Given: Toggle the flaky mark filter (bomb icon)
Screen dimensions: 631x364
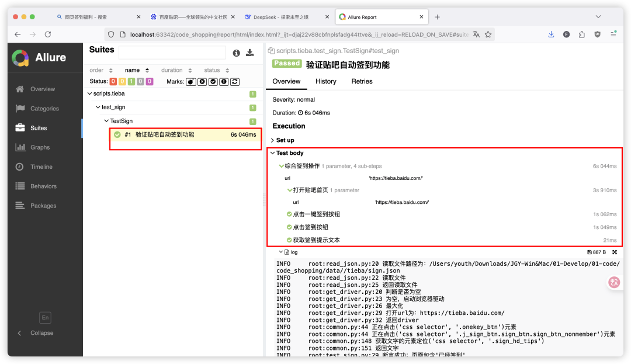Looking at the screenshot, I should tap(191, 82).
